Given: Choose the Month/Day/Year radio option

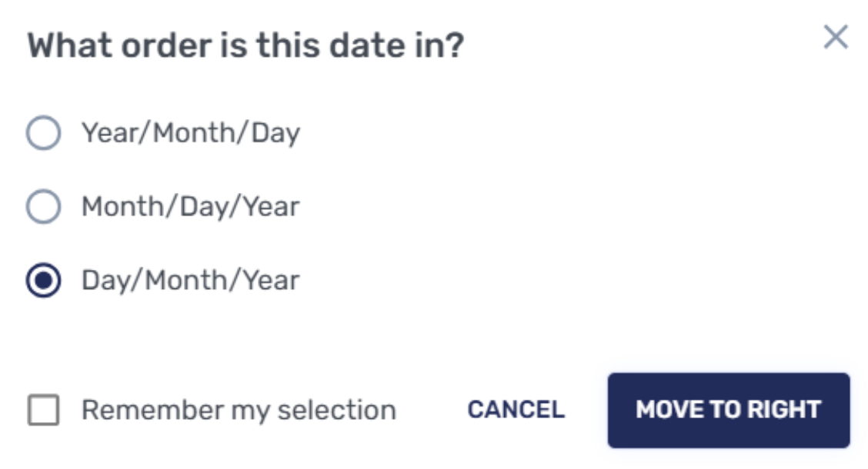Looking at the screenshot, I should click(x=43, y=207).
